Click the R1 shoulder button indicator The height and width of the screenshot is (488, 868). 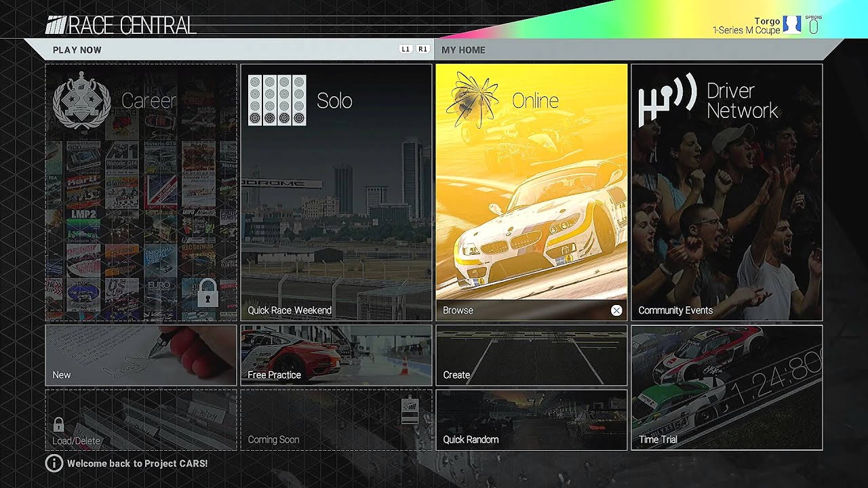tap(422, 49)
